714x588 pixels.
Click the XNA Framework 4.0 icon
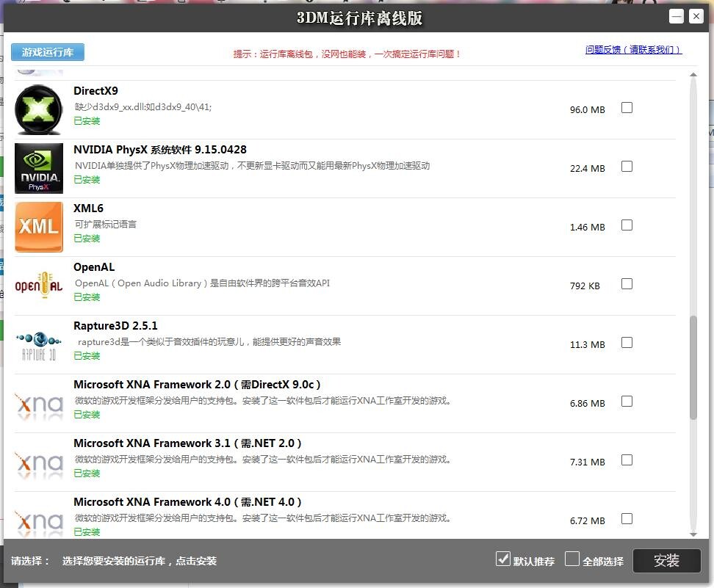tap(38, 520)
